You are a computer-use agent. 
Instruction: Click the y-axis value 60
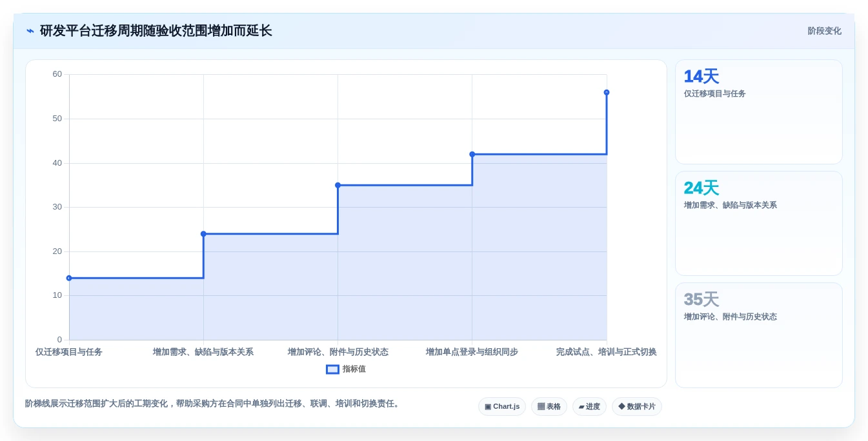pos(57,74)
